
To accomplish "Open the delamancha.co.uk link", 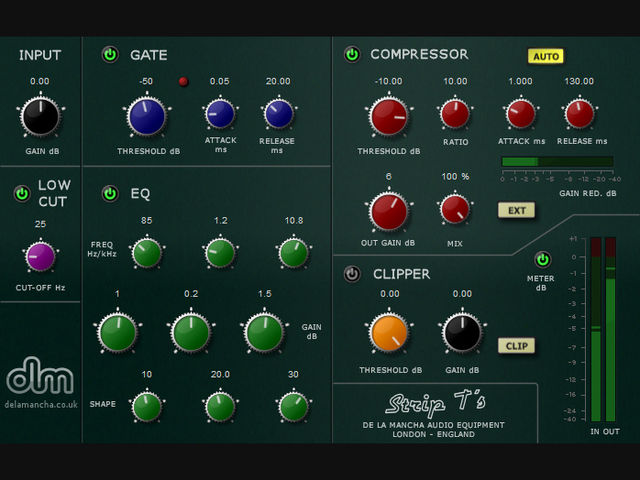I will (x=41, y=405).
